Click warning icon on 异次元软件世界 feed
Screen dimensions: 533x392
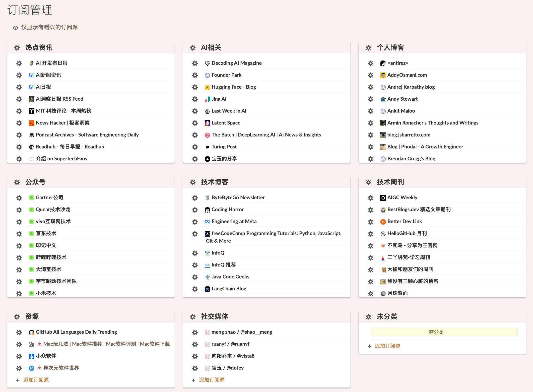39,368
